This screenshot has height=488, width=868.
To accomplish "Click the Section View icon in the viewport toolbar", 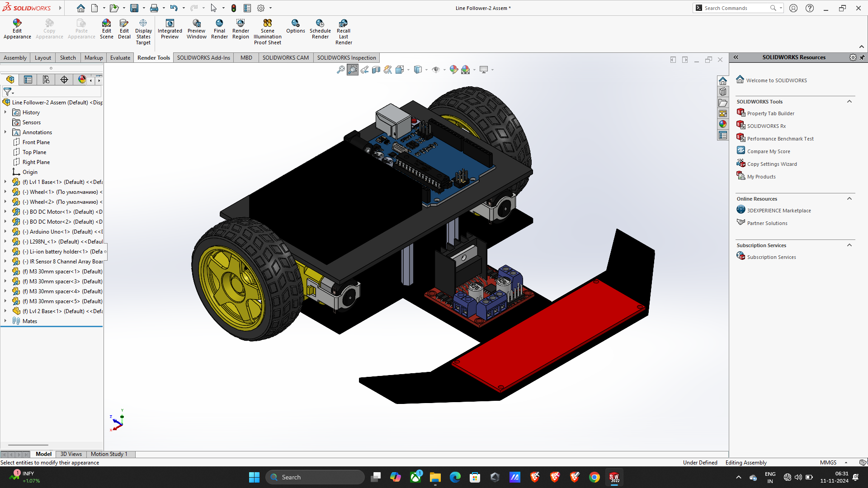I will tap(376, 70).
